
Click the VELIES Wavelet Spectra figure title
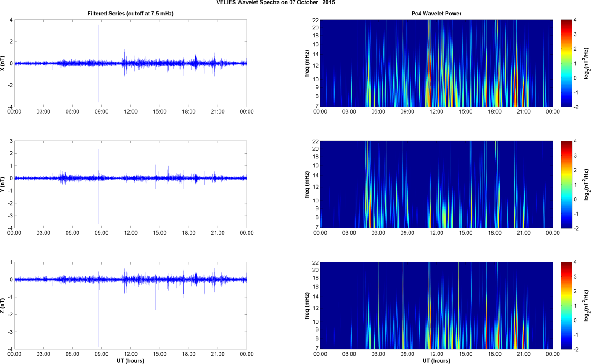pos(278,3)
